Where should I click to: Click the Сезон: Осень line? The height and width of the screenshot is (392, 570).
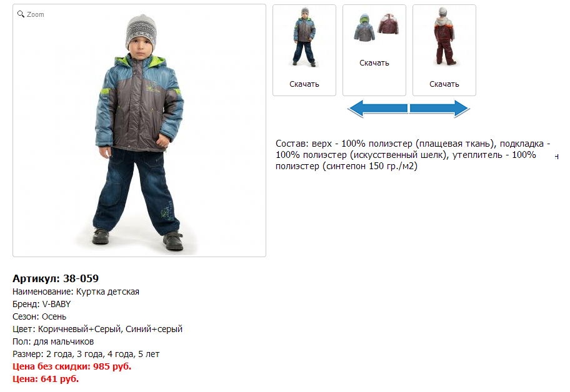pyautogui.click(x=39, y=316)
